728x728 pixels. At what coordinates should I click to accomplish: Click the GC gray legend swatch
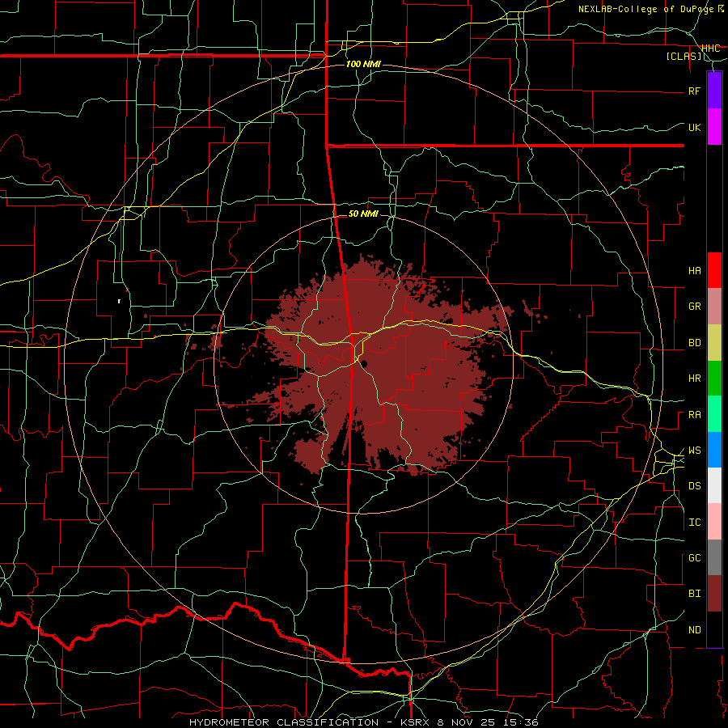[x=714, y=557]
